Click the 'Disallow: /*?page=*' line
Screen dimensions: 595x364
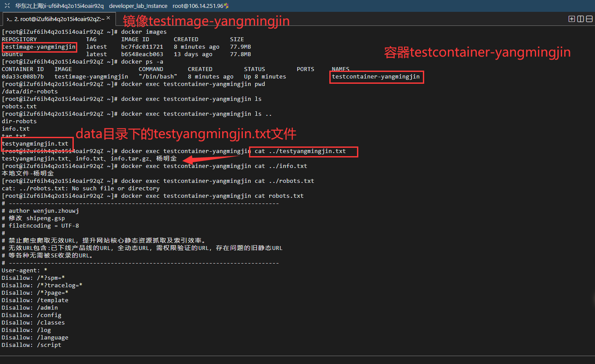point(35,293)
